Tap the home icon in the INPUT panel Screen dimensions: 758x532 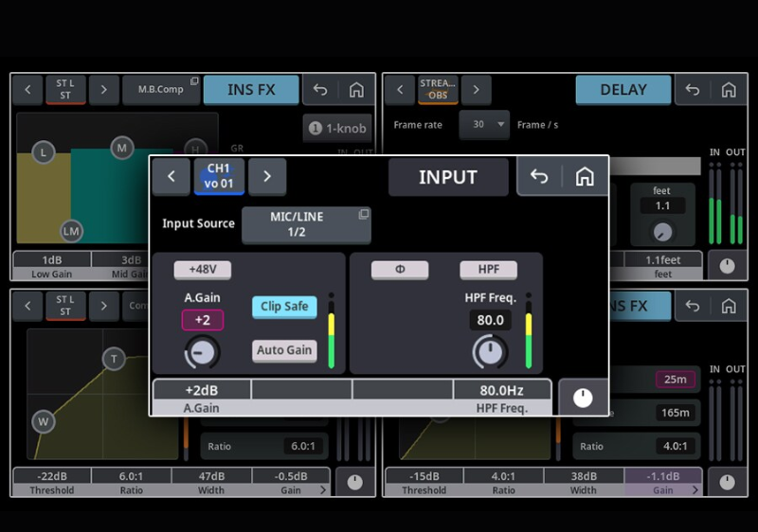(585, 177)
